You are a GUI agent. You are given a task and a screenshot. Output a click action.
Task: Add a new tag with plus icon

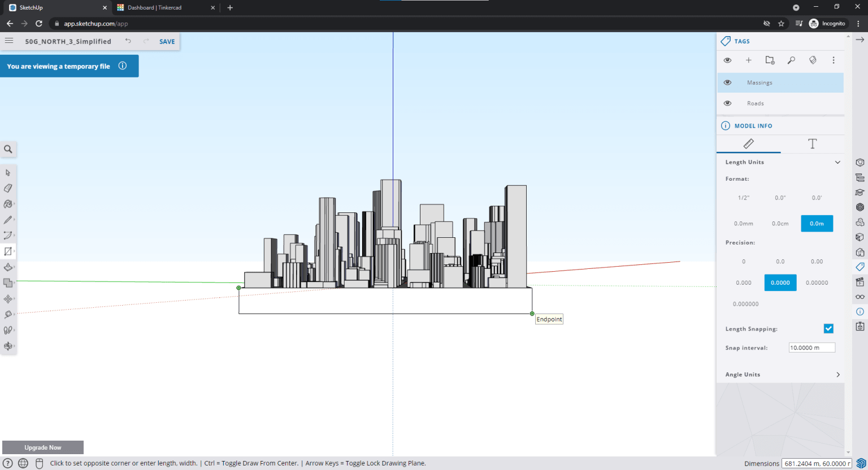pyautogui.click(x=748, y=60)
